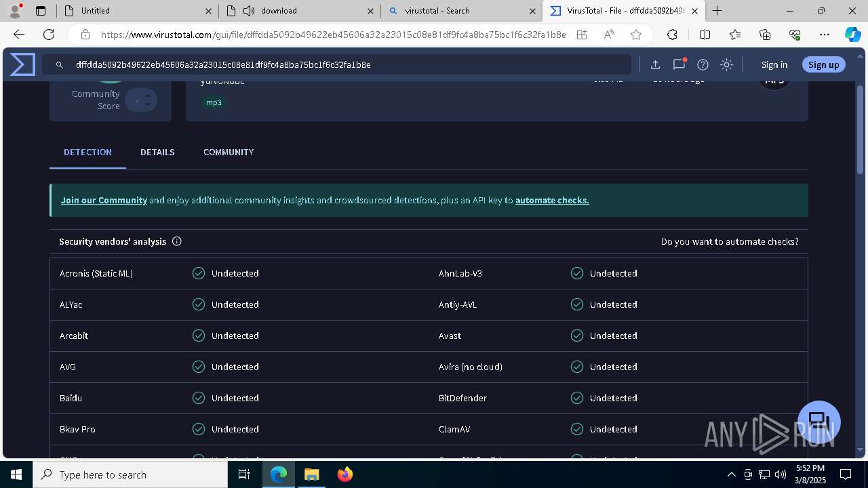Open the volume control in system tray
This screenshot has height=488, width=868.
click(x=781, y=474)
